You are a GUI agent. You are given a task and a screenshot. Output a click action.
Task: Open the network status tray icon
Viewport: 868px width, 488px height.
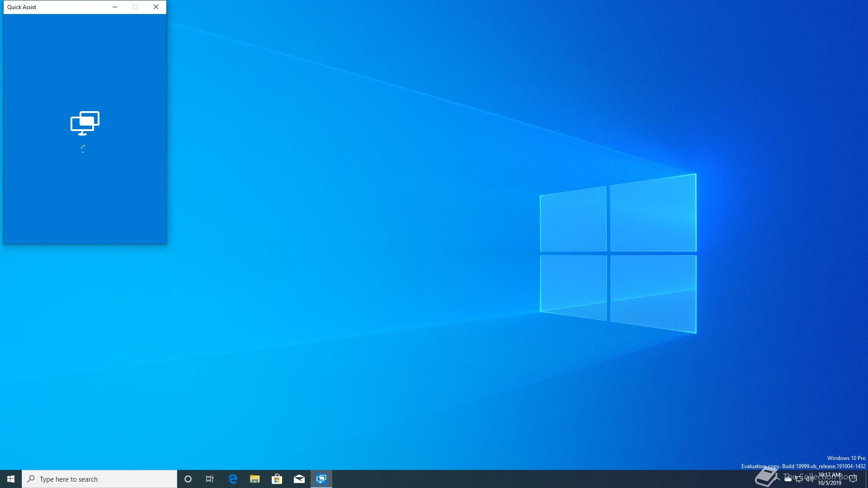point(799,479)
